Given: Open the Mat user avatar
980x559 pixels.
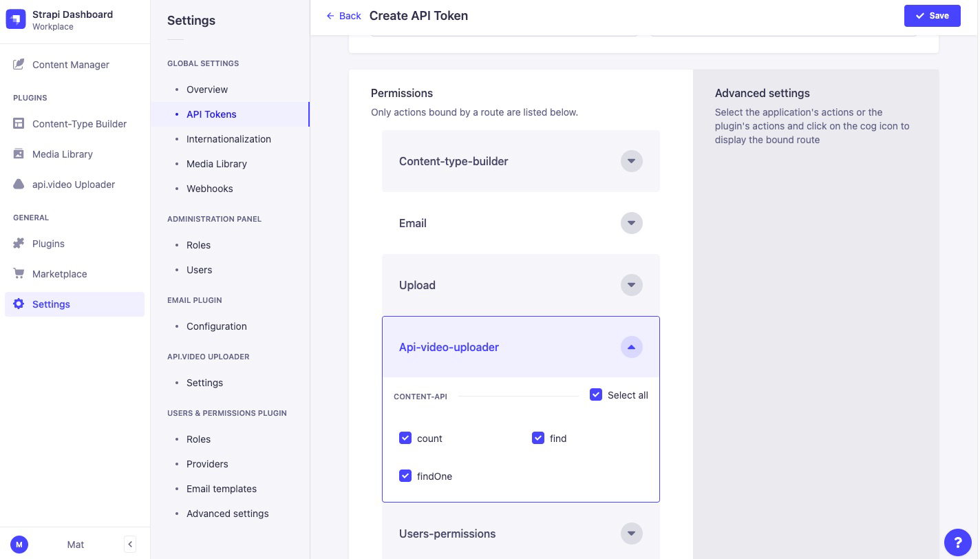Looking at the screenshot, I should pos(19,545).
